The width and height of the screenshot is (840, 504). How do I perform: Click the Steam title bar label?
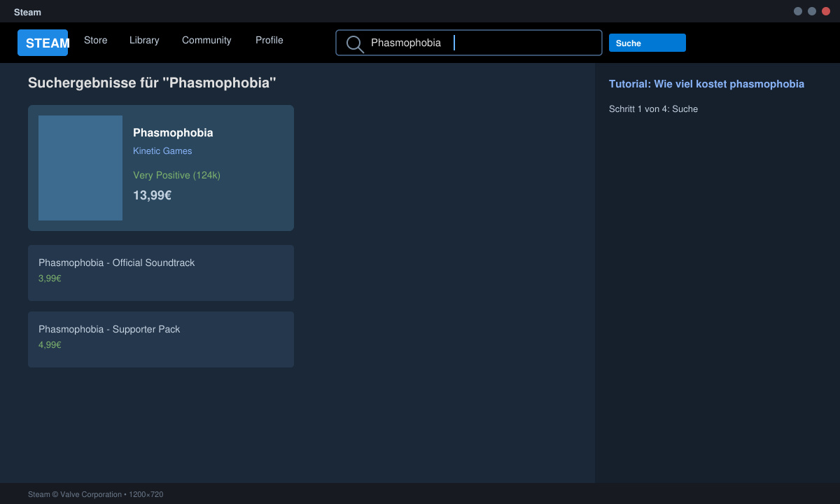27,12
